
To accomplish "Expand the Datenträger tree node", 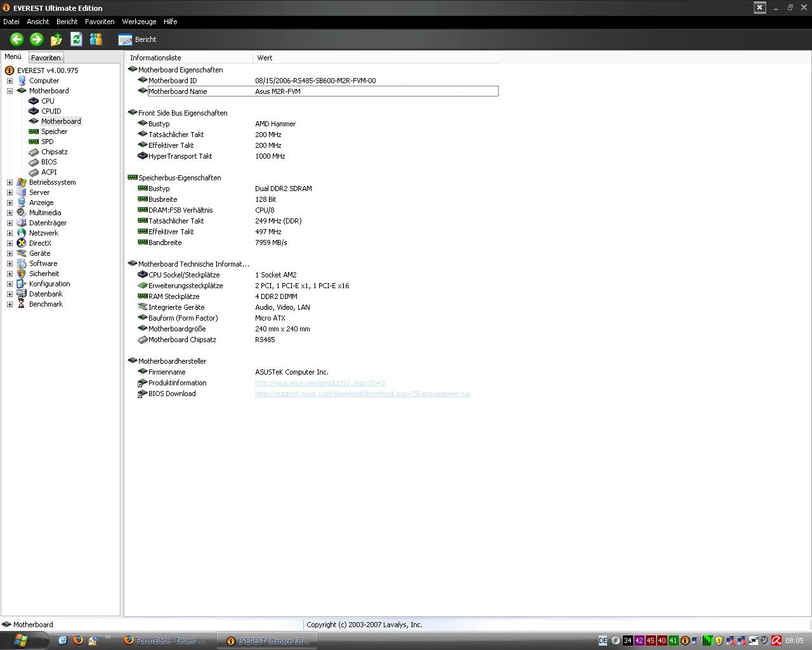I will pyautogui.click(x=10, y=223).
